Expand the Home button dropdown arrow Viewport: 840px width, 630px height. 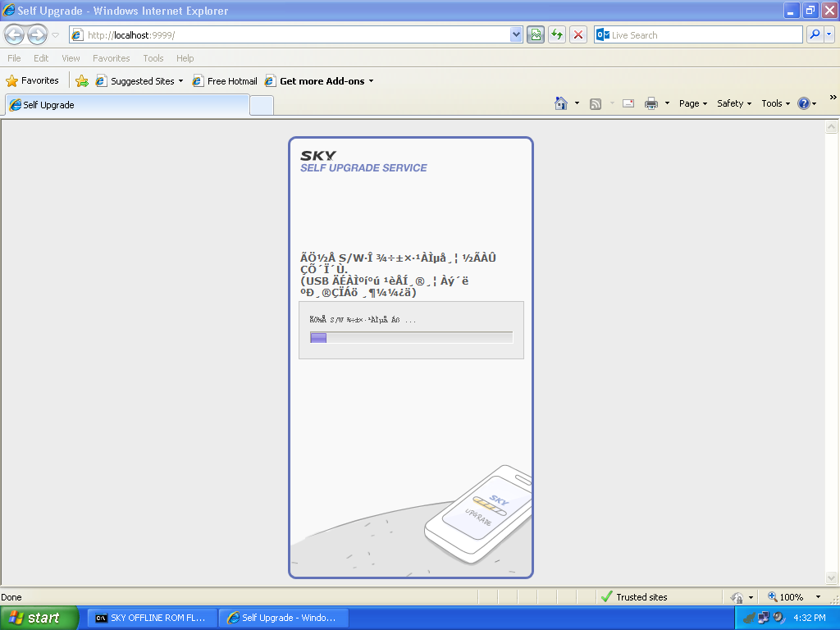click(577, 103)
